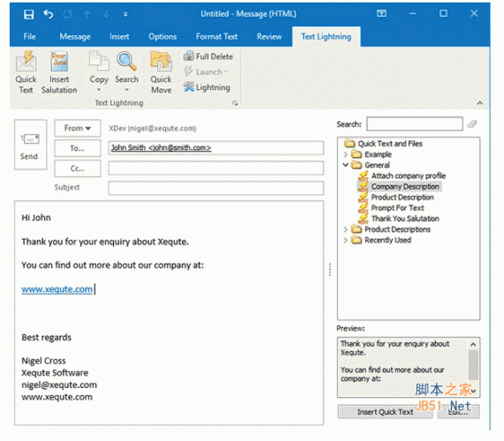This screenshot has height=441, width=504.
Task: Collapse the General folder
Action: [x=345, y=165]
